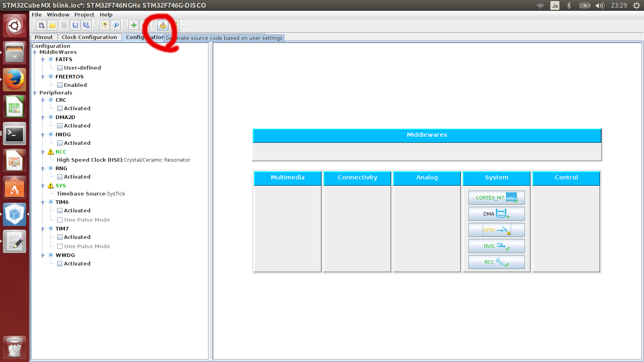Open Firefox from the Ubuntu launcher
The height and width of the screenshot is (362, 644).
click(14, 80)
